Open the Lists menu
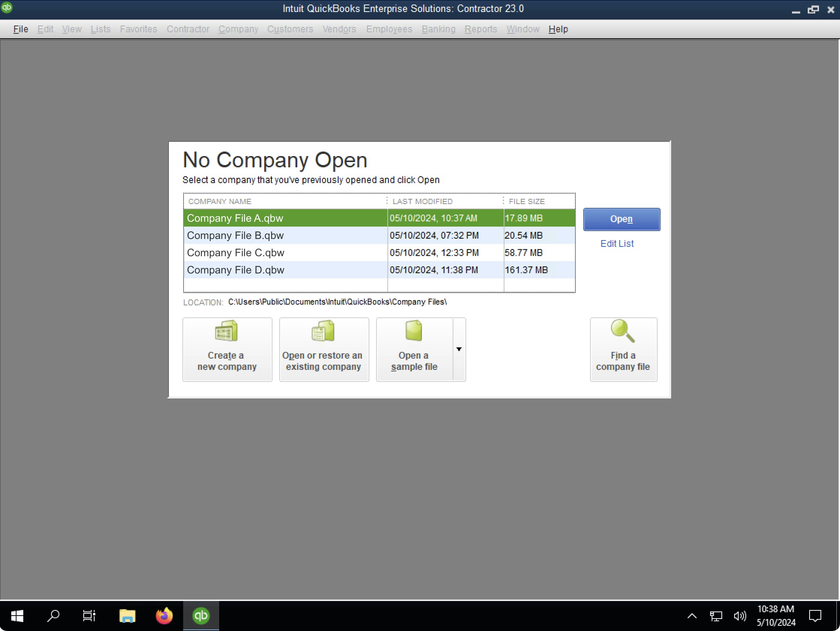 pyautogui.click(x=100, y=29)
